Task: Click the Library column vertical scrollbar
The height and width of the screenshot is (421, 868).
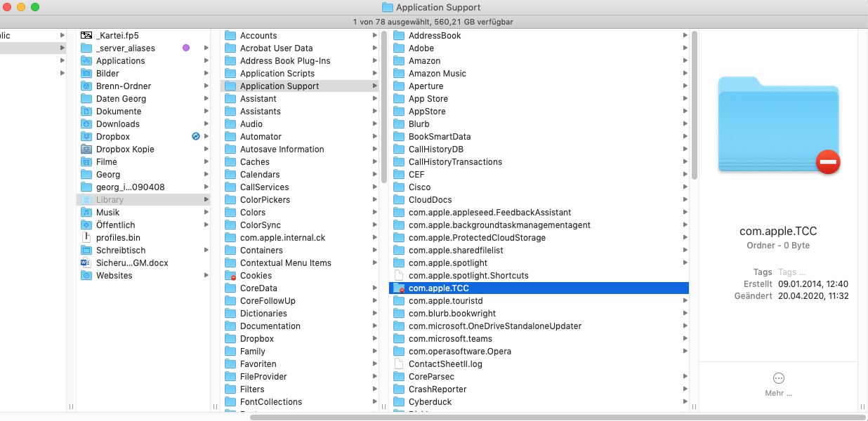Action: 384,106
